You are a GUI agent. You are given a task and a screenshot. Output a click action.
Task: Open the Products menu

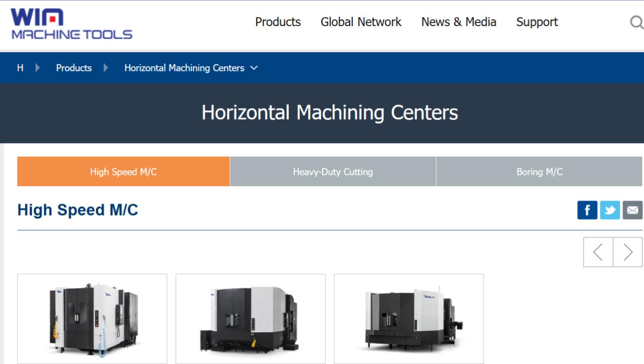pos(278,22)
